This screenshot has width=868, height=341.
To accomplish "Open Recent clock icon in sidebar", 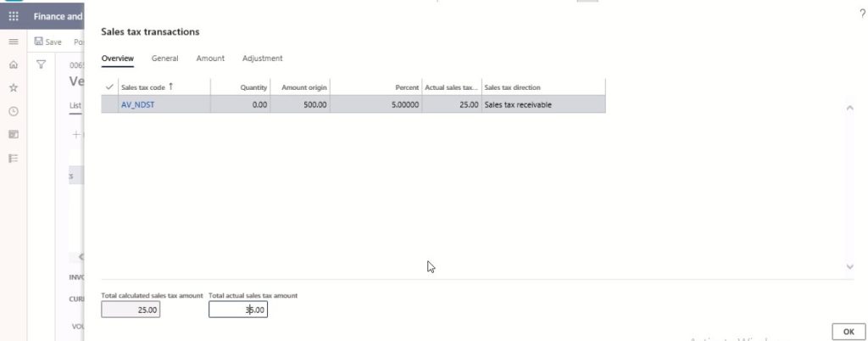I will point(14,111).
